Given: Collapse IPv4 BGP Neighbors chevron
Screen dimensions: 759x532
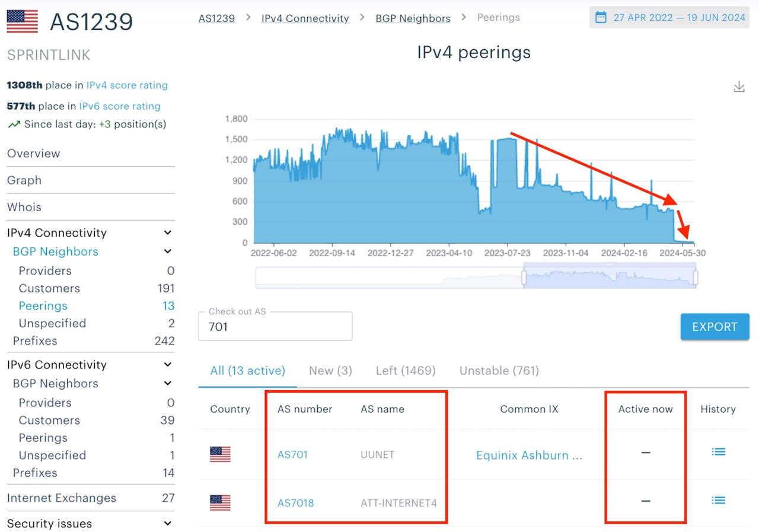Looking at the screenshot, I should click(168, 251).
